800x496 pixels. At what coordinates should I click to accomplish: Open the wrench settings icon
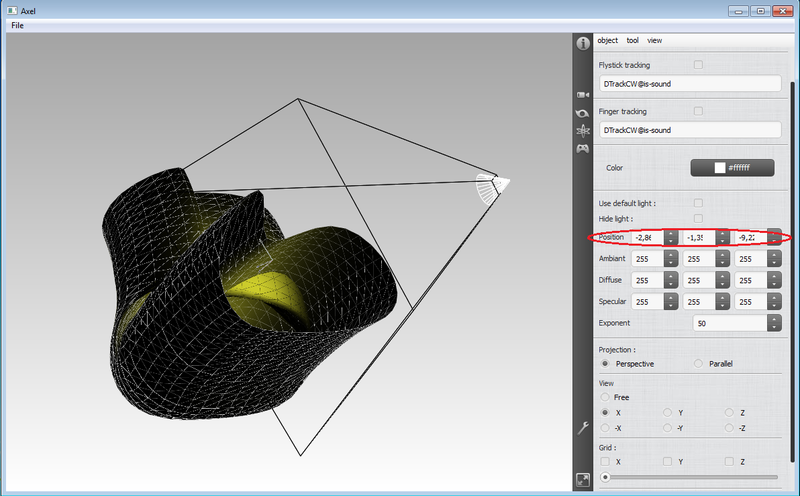pos(583,428)
